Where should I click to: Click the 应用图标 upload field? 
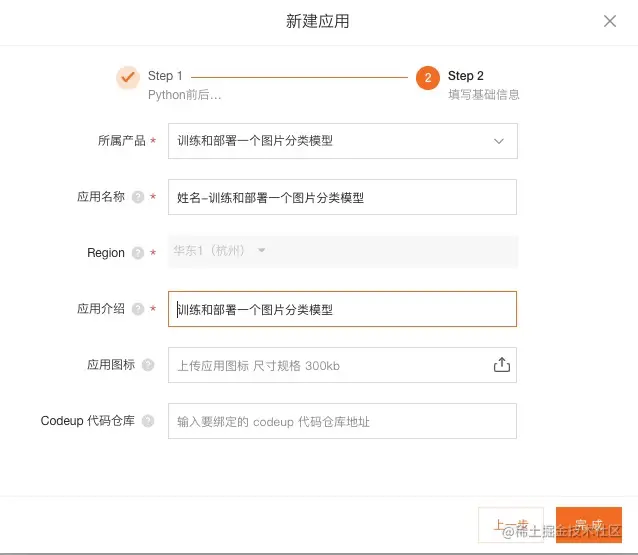pyautogui.click(x=342, y=365)
